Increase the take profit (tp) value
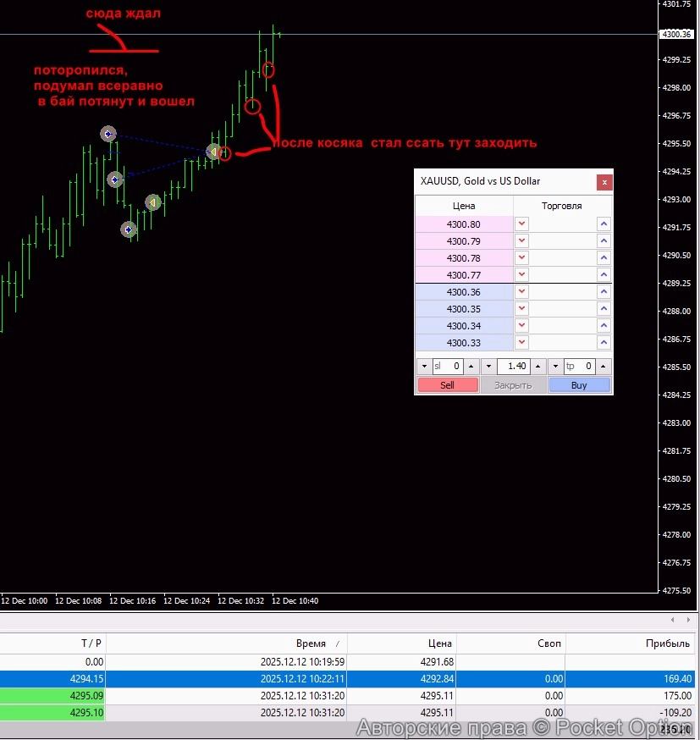This screenshot has height=740, width=700. pyautogui.click(x=604, y=367)
